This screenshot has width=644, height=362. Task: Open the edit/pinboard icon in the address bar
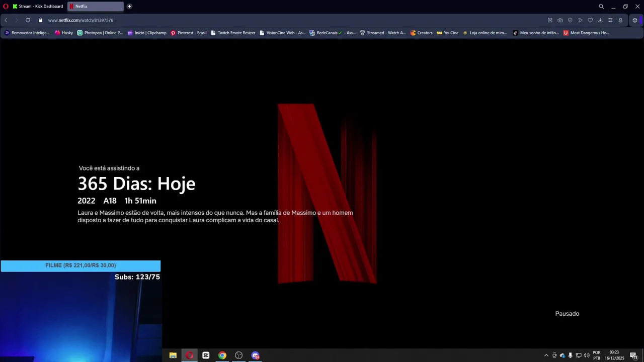(x=550, y=20)
